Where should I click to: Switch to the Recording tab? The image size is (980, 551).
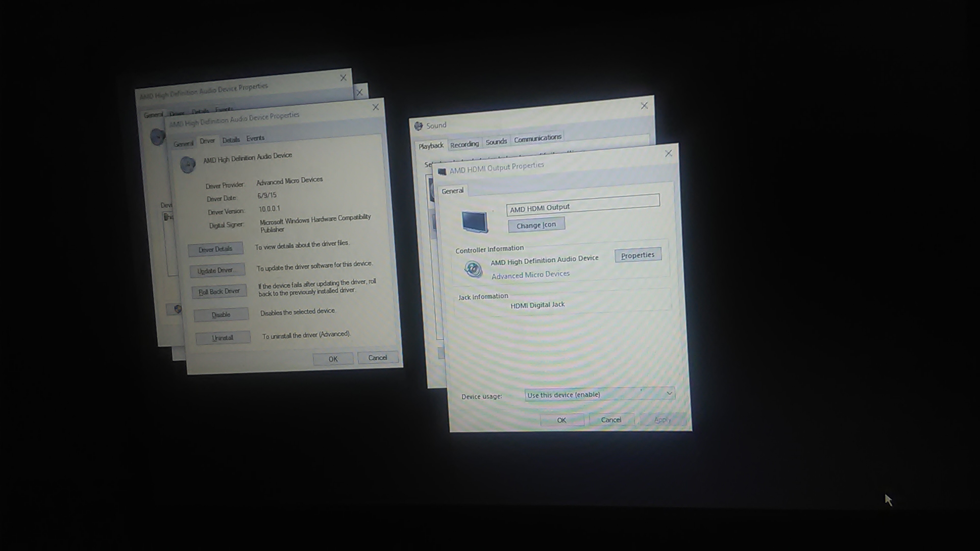[464, 144]
